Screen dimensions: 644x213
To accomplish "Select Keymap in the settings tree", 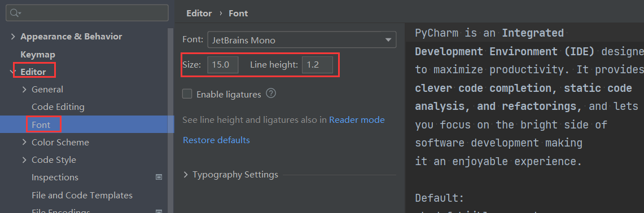I will (38, 54).
